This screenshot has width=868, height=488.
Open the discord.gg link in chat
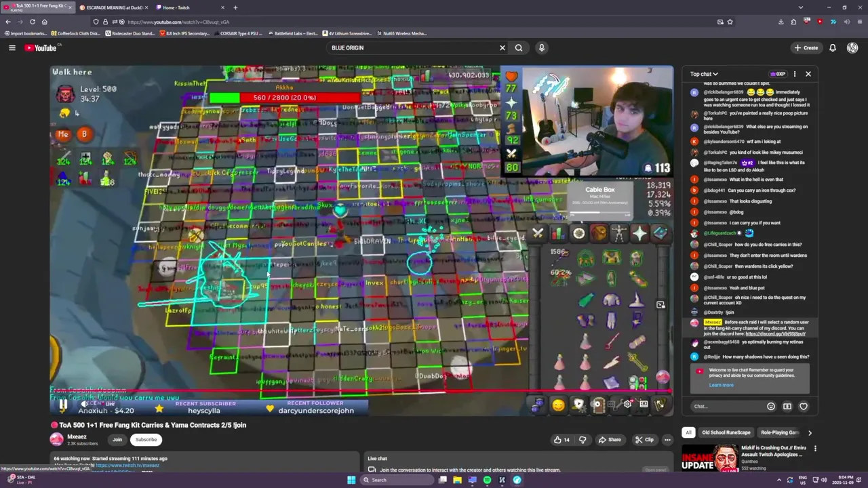(775, 333)
